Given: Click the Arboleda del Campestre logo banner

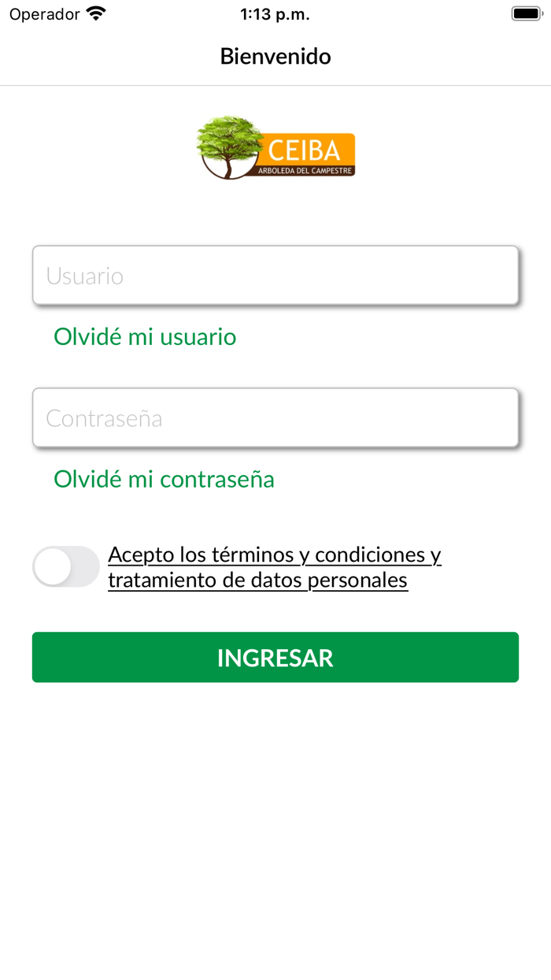Looking at the screenshot, I should click(306, 170).
